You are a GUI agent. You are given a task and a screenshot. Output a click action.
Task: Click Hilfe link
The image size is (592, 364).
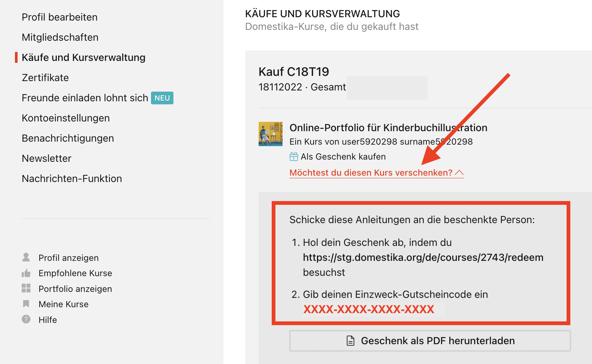(48, 320)
